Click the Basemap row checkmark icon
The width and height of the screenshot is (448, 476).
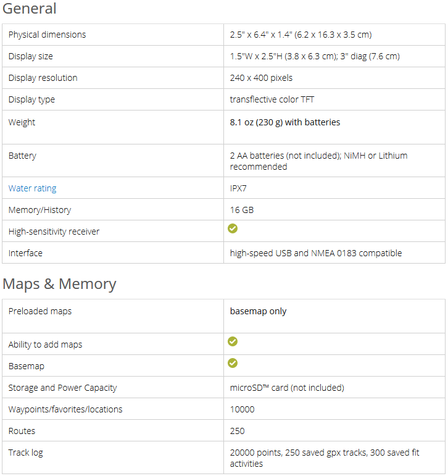coord(233,363)
